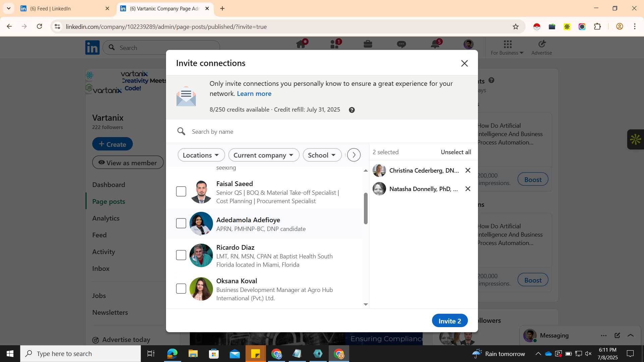This screenshot has width=644, height=362.
Task: Open Analytics in the admin sidebar
Action: 106,218
